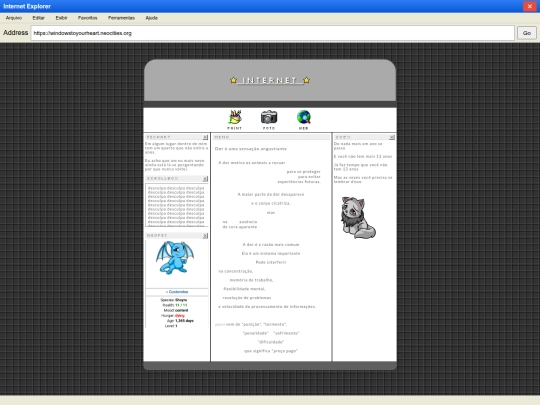The image size is (540, 405).
Task: Click the green Health value
Action: click(181, 305)
